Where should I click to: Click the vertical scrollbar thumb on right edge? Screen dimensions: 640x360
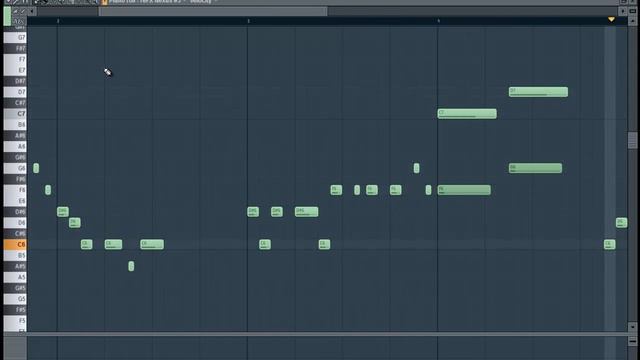point(632,140)
